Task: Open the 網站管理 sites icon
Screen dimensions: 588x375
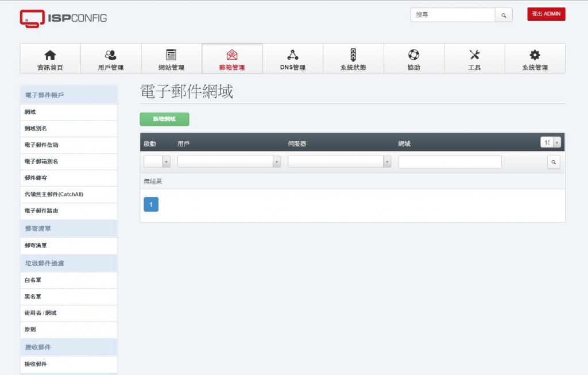Action: 171,55
